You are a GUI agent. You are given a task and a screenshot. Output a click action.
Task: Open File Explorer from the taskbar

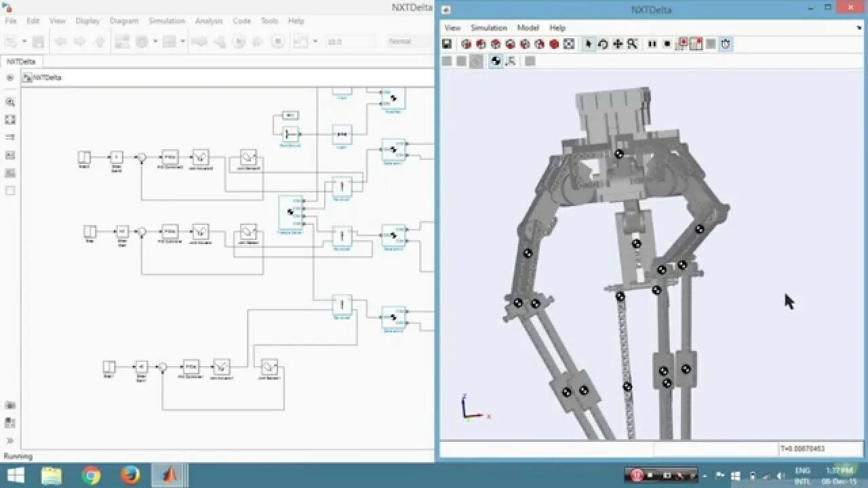tap(52, 476)
